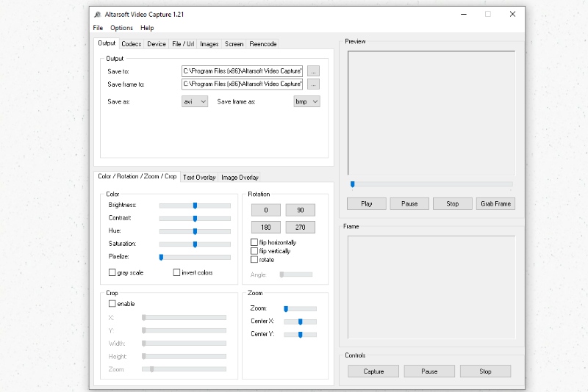Switch to the Reencode tab
This screenshot has height=392, width=588.
coord(263,44)
